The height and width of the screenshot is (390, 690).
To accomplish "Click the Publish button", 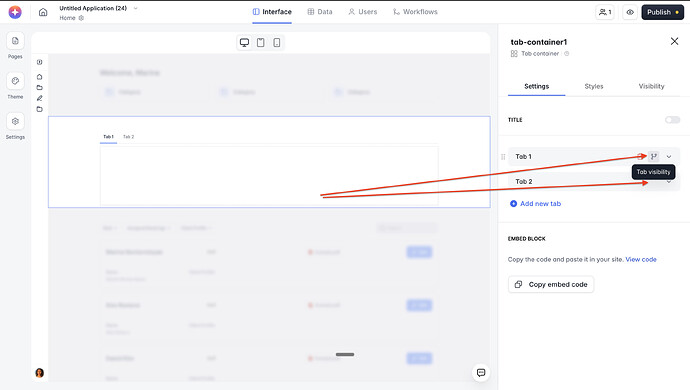I will [x=662, y=12].
